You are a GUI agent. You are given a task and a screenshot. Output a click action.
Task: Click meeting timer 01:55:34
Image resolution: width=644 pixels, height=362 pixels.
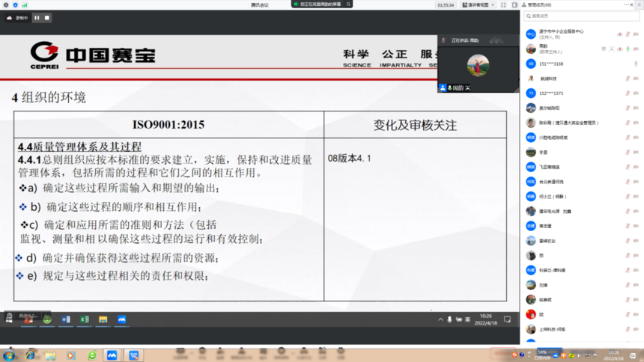[446, 5]
